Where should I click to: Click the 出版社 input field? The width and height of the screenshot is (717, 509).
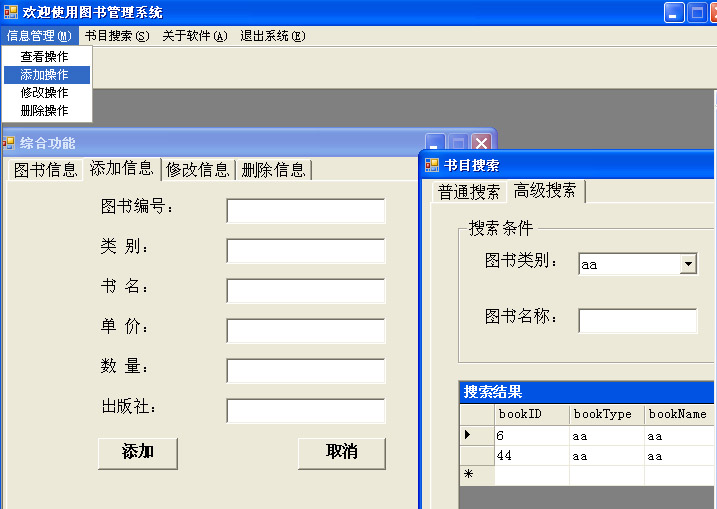pyautogui.click(x=306, y=411)
